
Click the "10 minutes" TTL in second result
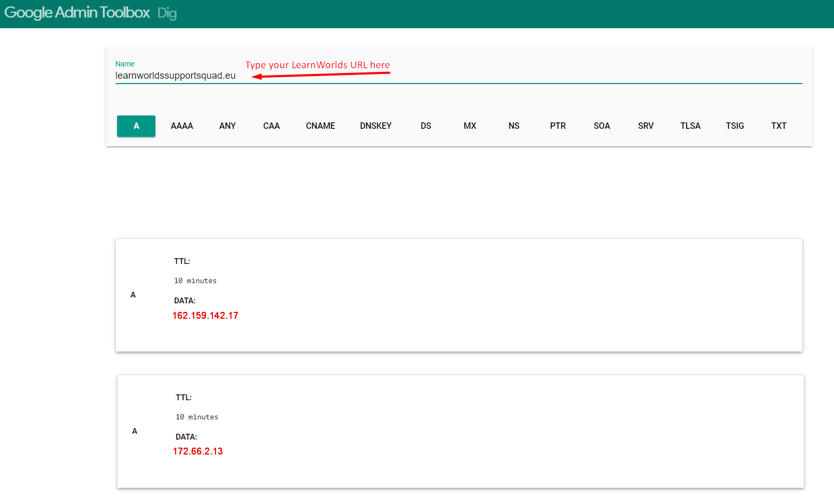click(x=197, y=417)
